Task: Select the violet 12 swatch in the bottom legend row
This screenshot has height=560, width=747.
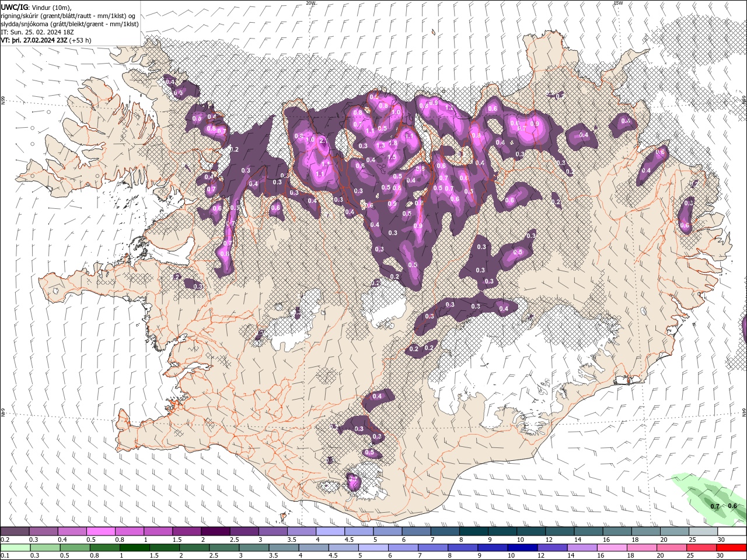Action: [551, 547]
